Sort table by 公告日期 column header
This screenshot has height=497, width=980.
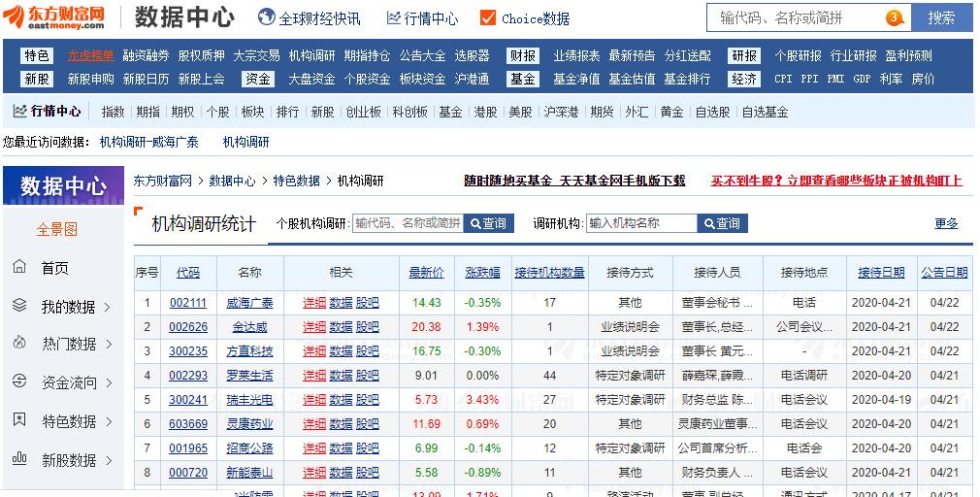[x=944, y=273]
